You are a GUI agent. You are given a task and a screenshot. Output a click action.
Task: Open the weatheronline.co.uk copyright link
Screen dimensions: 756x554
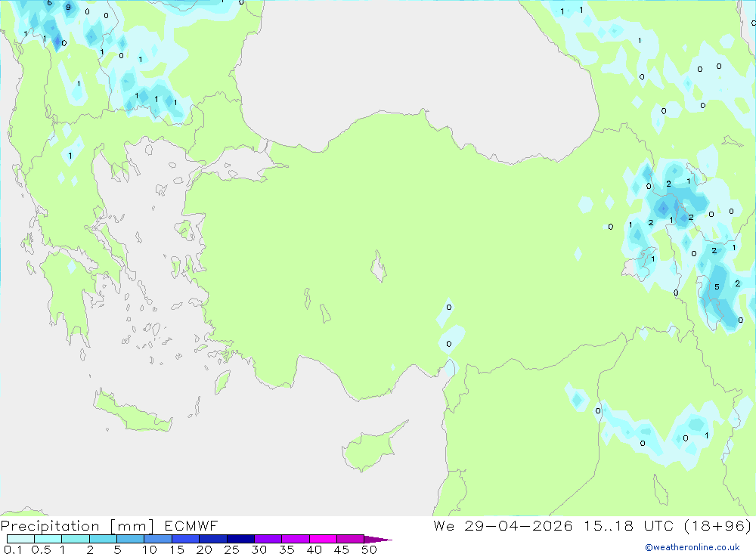pyautogui.click(x=692, y=547)
